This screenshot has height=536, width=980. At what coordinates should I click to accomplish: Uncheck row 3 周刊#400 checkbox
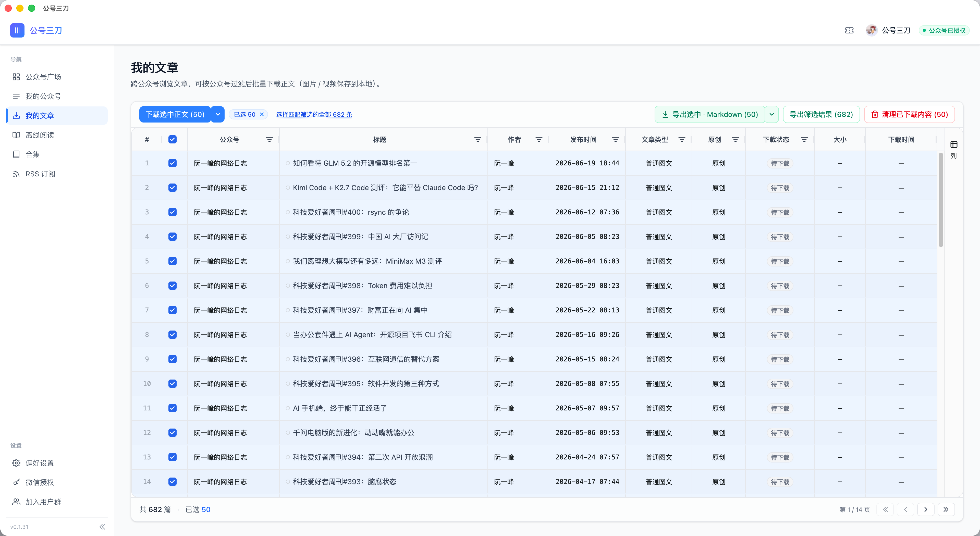click(x=172, y=212)
